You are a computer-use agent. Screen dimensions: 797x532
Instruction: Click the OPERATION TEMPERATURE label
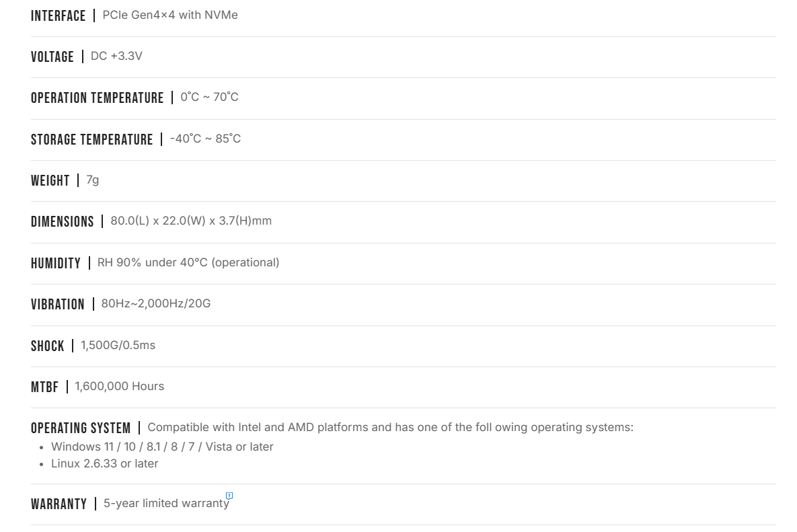98,98
